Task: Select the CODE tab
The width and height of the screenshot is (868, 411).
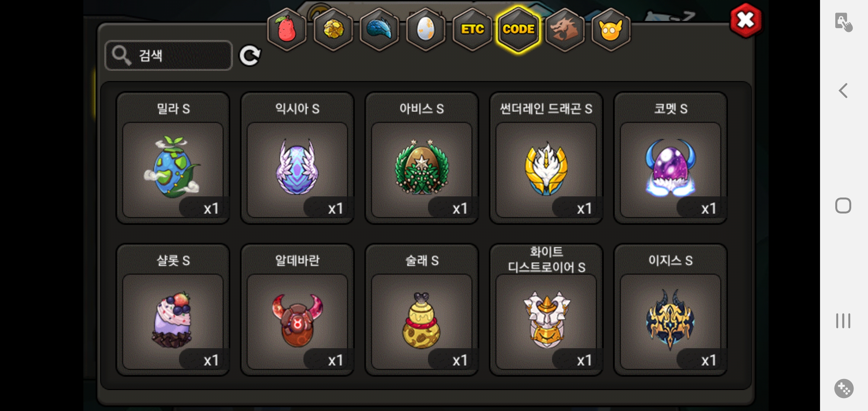Action: 519,29
